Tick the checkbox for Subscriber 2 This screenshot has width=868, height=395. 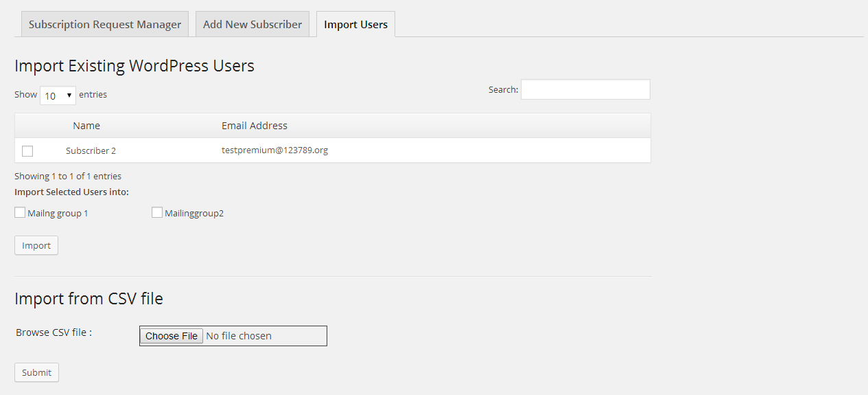point(27,151)
